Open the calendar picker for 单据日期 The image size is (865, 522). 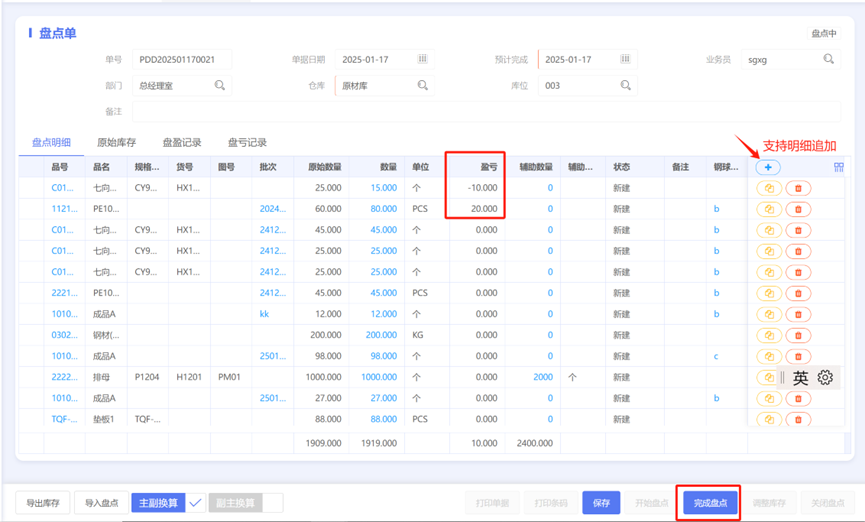pos(422,59)
